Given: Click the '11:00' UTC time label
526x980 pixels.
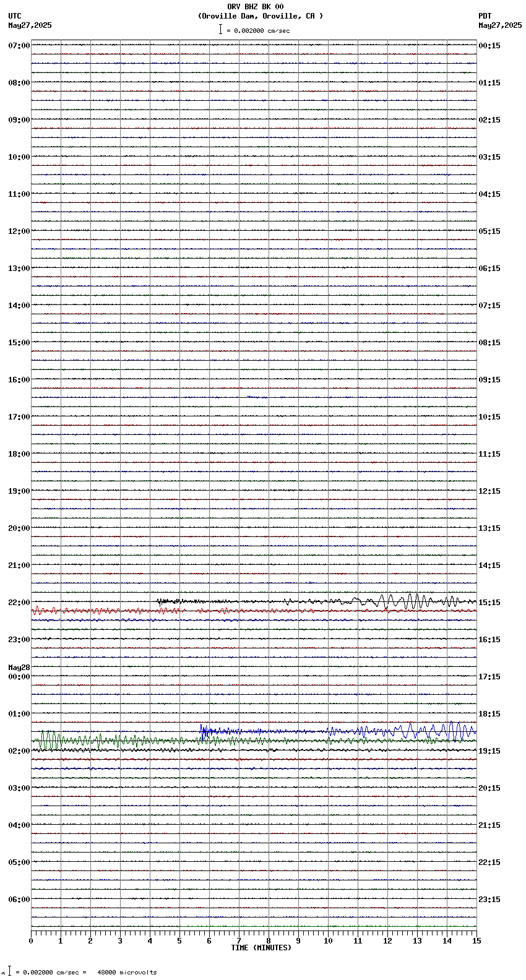Looking at the screenshot, I should click(x=19, y=194).
